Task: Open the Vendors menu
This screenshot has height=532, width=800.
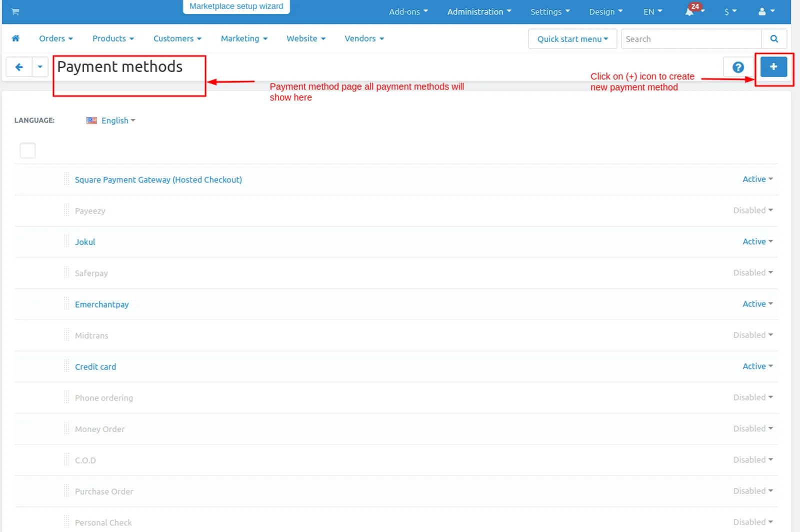Action: (x=364, y=38)
